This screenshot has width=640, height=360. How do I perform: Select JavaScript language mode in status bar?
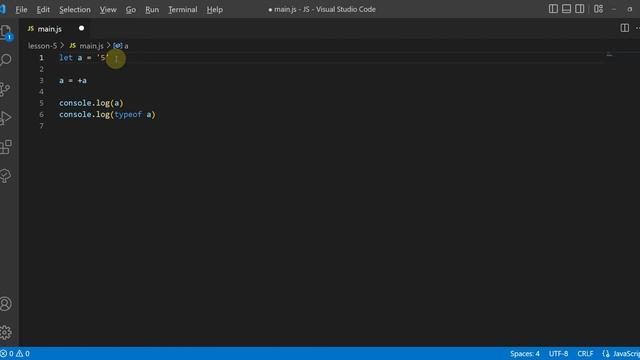point(626,353)
